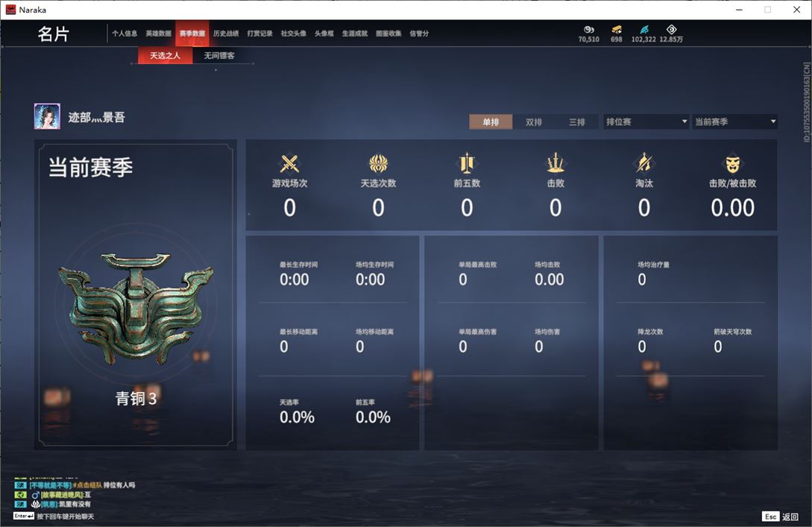Click the broken blade 淘汰 icon
Image resolution: width=812 pixels, height=527 pixels.
click(x=644, y=163)
